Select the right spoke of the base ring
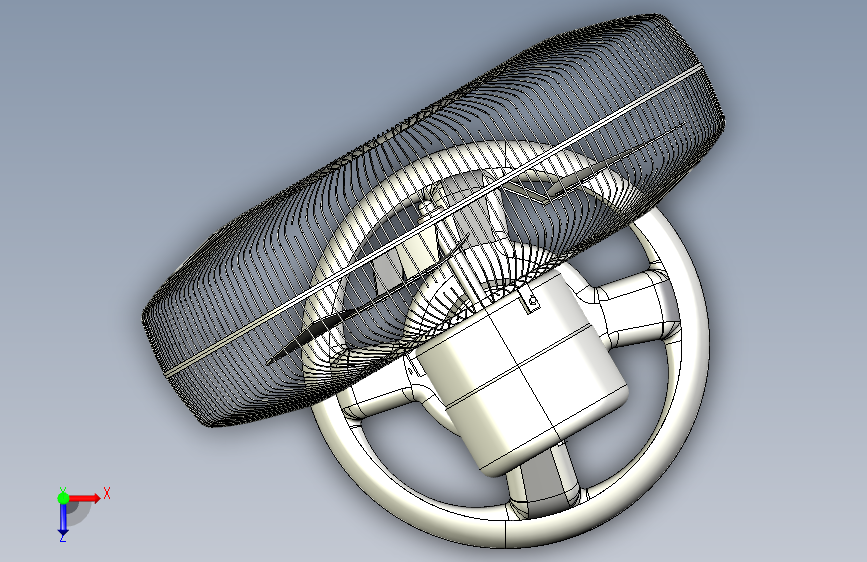The width and height of the screenshot is (867, 562). click(x=636, y=310)
